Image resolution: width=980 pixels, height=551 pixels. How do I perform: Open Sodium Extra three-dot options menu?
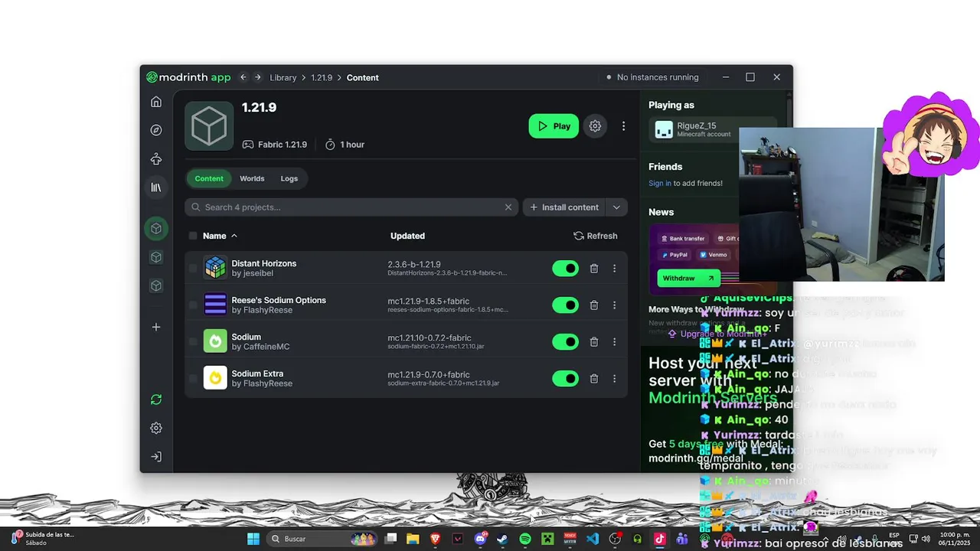[614, 379]
